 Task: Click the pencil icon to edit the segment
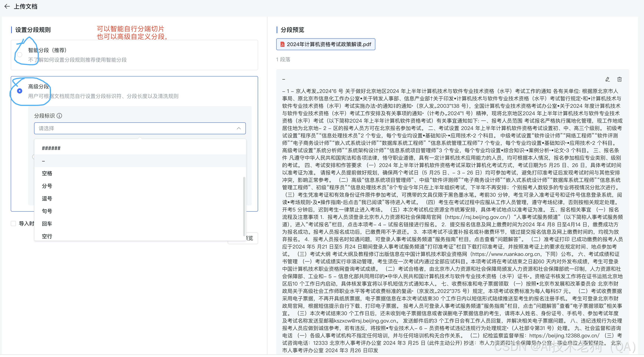pos(608,79)
